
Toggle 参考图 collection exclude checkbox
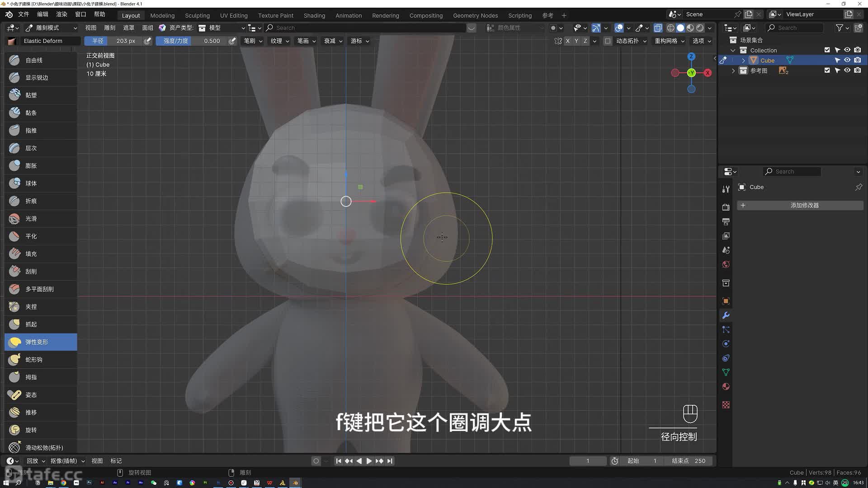pyautogui.click(x=827, y=70)
